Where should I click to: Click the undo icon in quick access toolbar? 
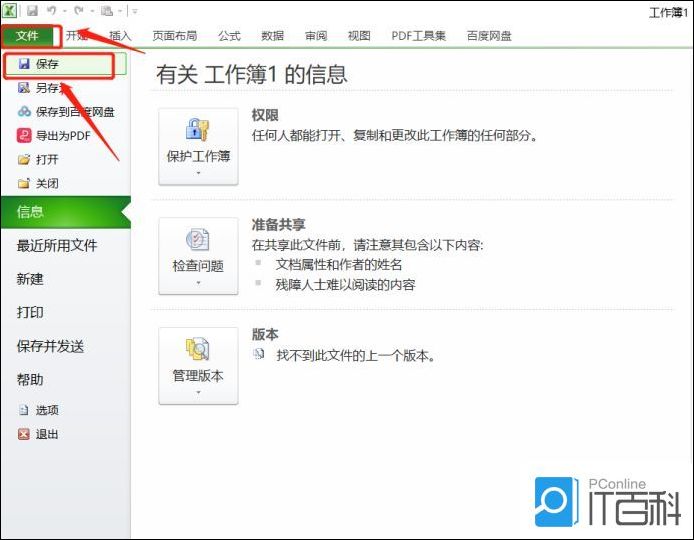pos(52,10)
